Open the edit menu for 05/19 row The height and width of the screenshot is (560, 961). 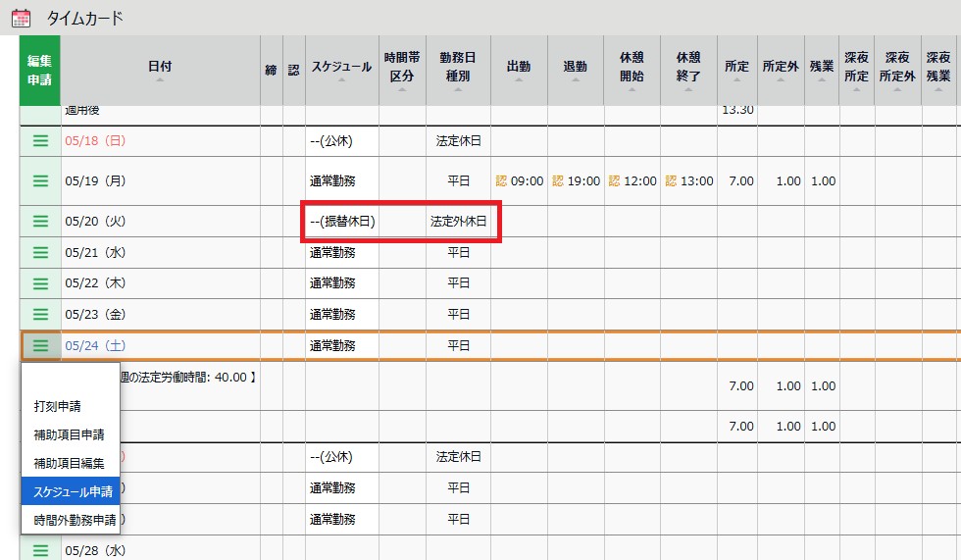click(40, 180)
